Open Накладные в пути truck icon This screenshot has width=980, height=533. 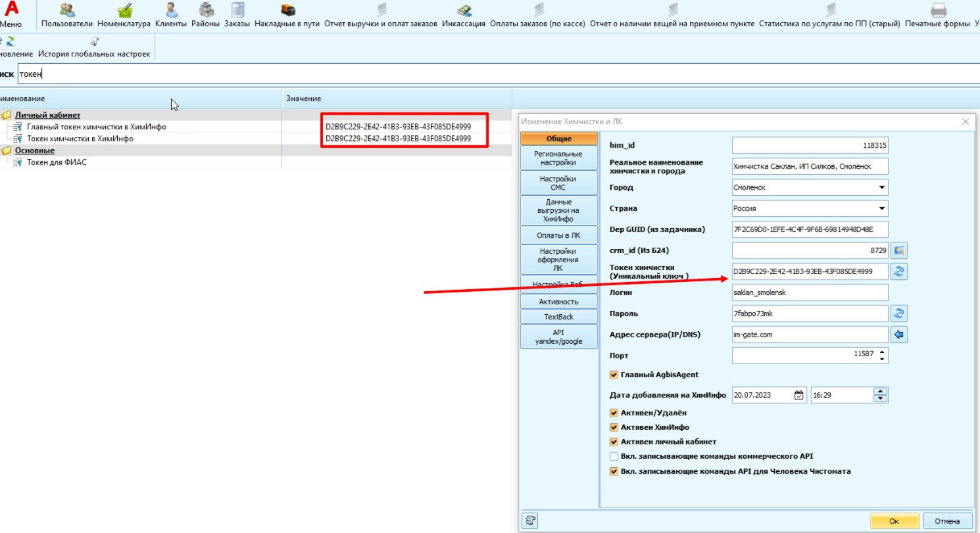pyautogui.click(x=287, y=11)
